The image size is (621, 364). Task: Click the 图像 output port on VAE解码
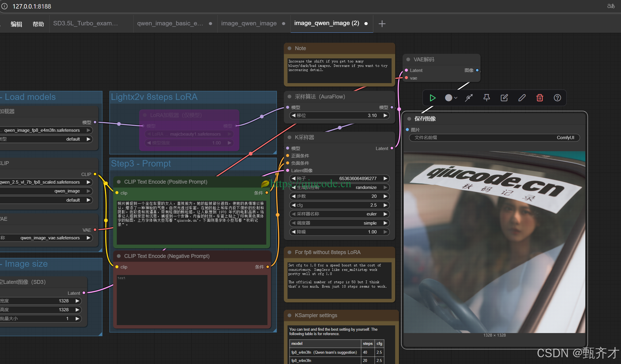pyautogui.click(x=477, y=70)
